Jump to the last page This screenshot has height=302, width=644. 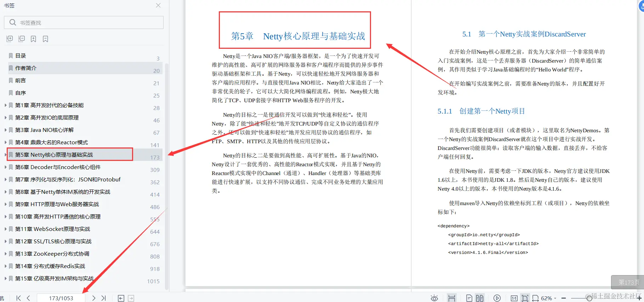[103, 298]
